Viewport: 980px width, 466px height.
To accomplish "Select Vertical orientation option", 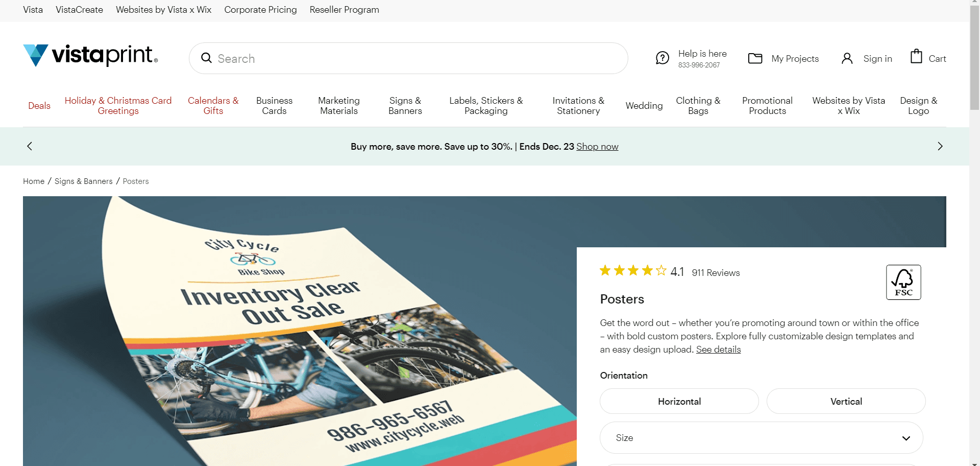I will [x=846, y=401].
